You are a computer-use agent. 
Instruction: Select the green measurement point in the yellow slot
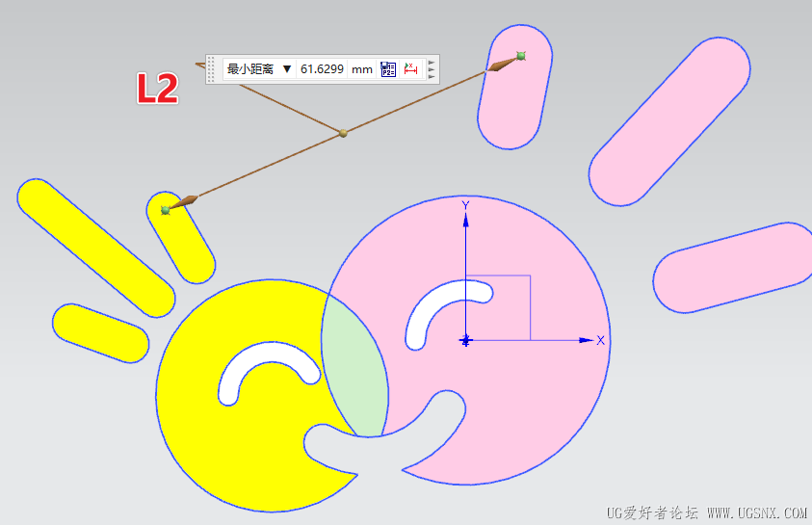[166, 210]
